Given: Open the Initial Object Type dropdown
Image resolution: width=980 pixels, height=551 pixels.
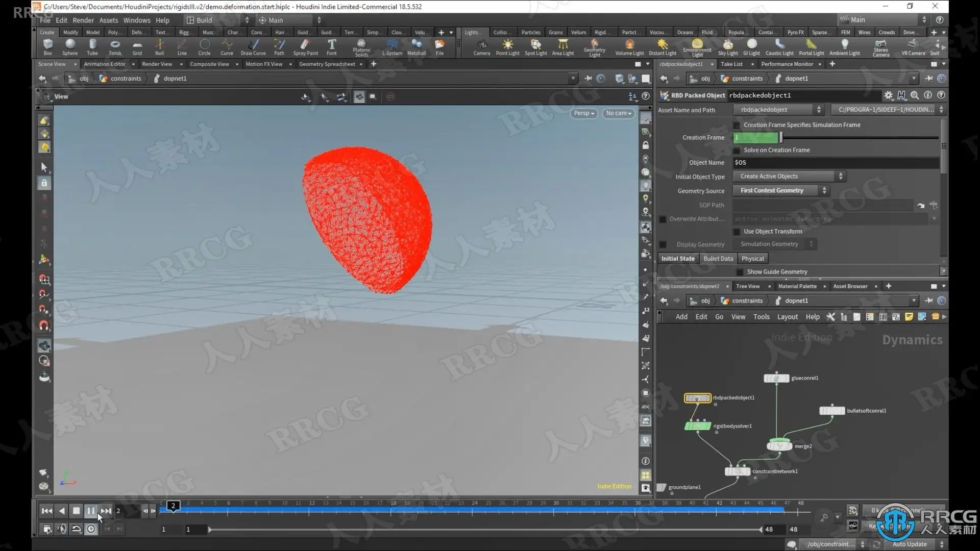Looking at the screenshot, I should click(789, 177).
